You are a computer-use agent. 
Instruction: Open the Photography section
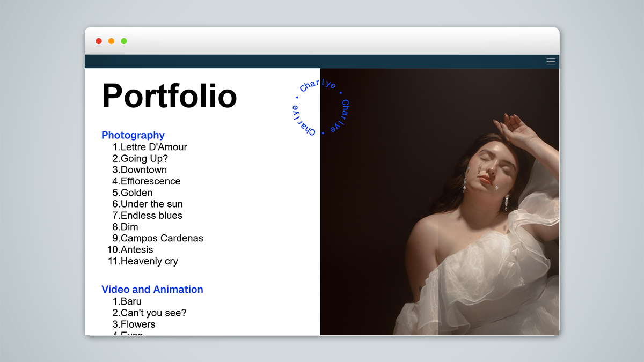point(133,135)
